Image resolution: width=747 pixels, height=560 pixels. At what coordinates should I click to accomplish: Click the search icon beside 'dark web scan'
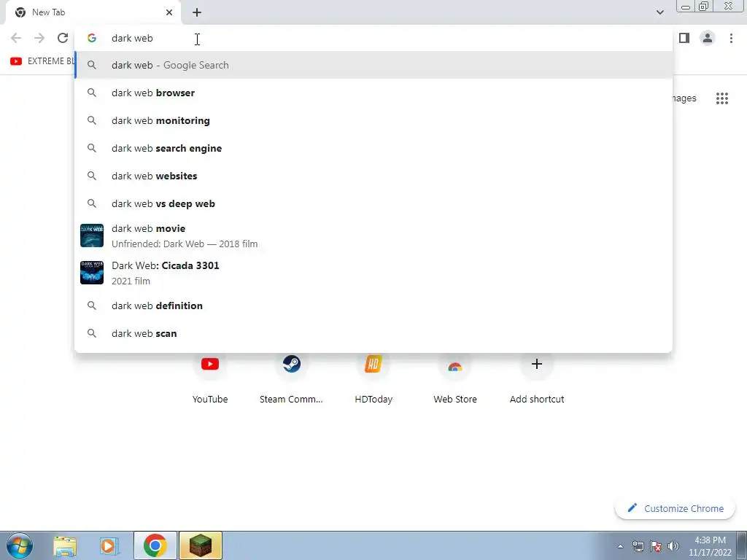click(x=91, y=333)
